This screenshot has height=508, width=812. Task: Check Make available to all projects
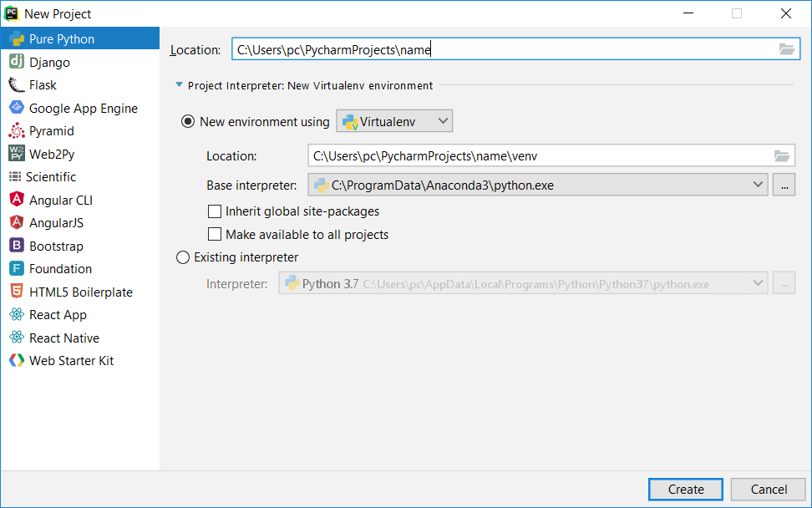tap(215, 235)
